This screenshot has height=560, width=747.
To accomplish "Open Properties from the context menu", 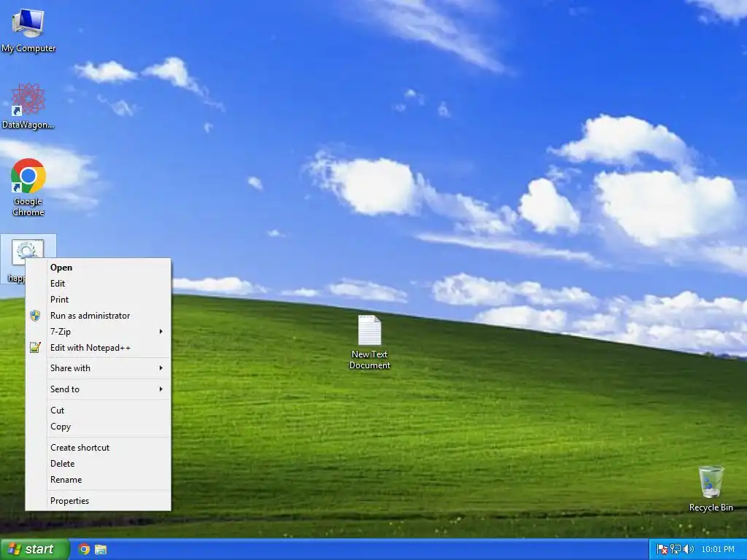I will click(98, 500).
